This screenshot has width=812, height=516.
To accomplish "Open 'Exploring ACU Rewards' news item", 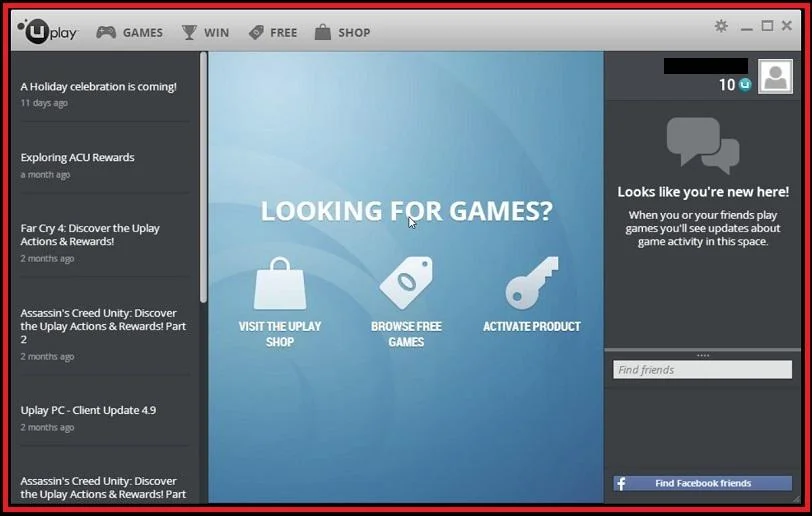I will click(x=77, y=158).
